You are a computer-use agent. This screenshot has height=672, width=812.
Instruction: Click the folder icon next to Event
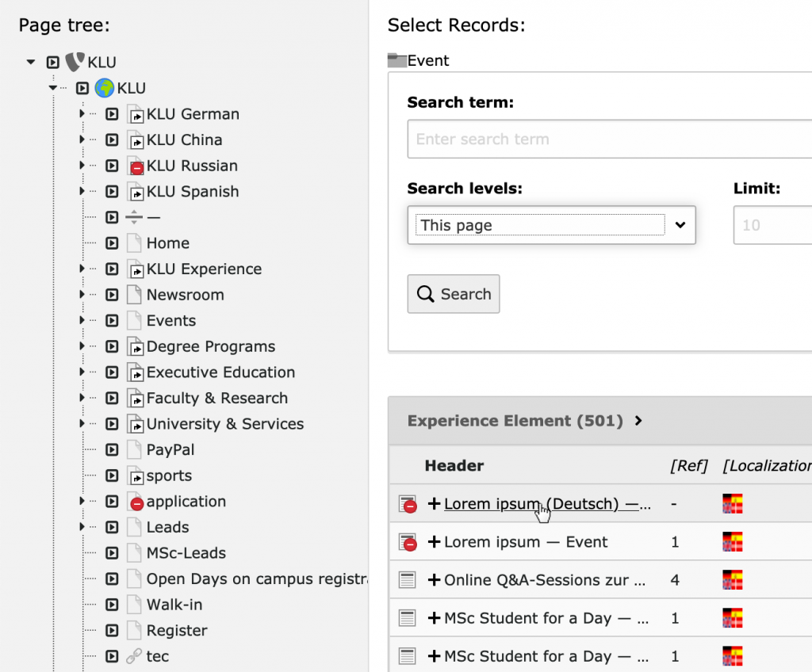[397, 60]
